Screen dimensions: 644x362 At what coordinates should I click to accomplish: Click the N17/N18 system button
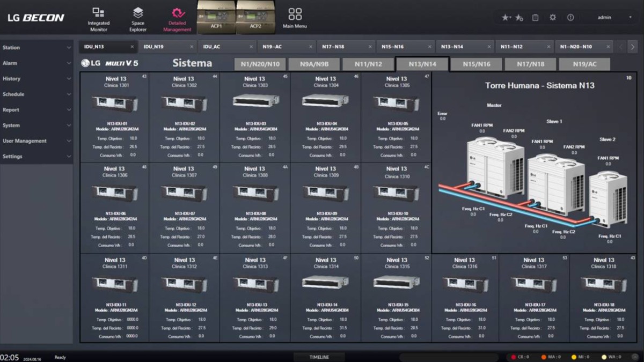coord(530,64)
